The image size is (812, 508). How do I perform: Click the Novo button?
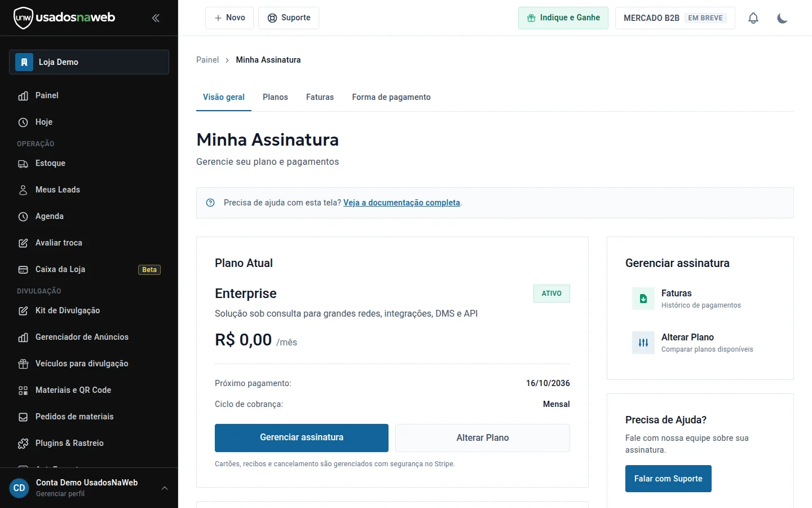click(x=230, y=18)
